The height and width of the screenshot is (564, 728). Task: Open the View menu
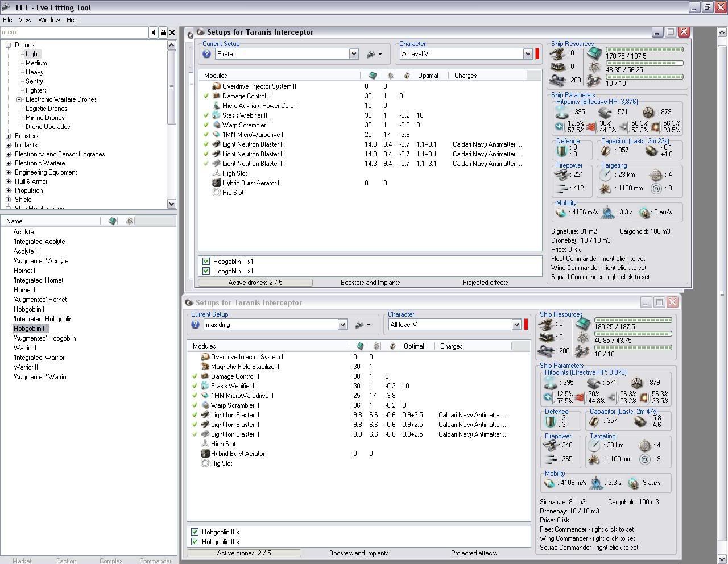click(25, 20)
